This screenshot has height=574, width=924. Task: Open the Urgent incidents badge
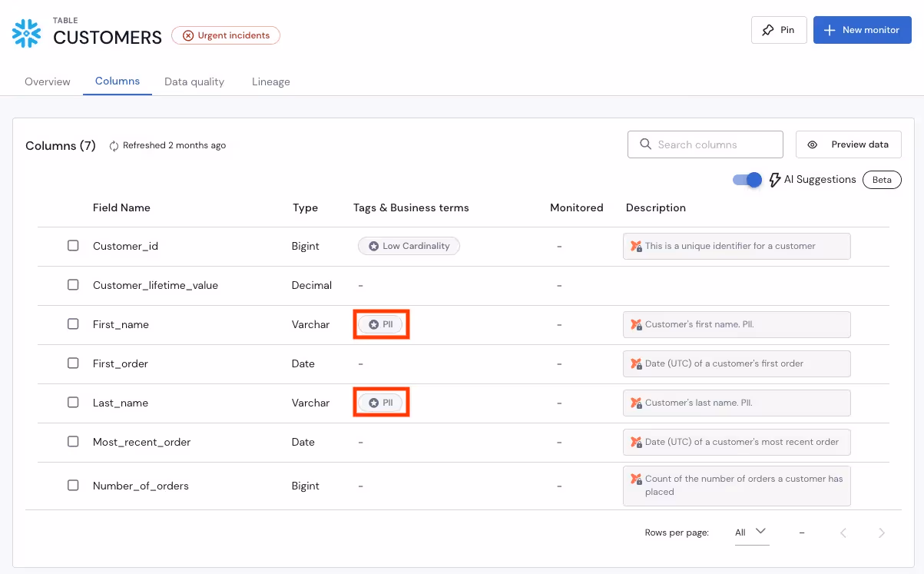click(x=226, y=35)
